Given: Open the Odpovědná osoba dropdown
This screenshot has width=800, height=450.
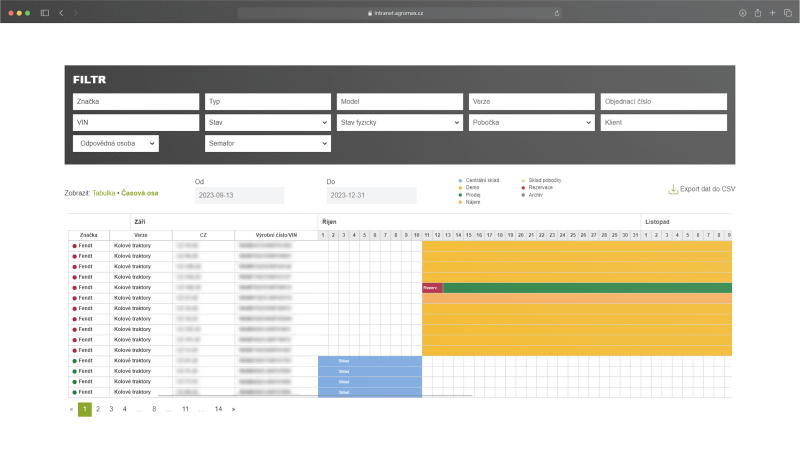Looking at the screenshot, I should coord(115,144).
